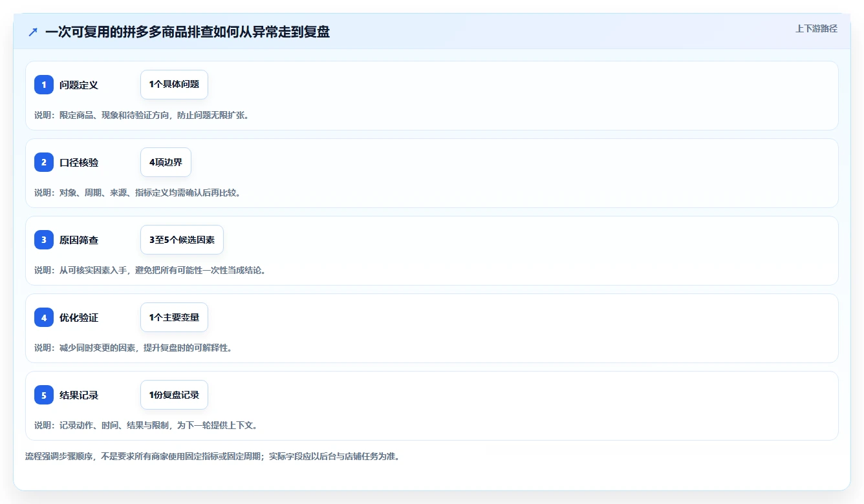864x504 pixels.
Task: Click the description starting 说明：减少同时变更
Action: pos(133,348)
